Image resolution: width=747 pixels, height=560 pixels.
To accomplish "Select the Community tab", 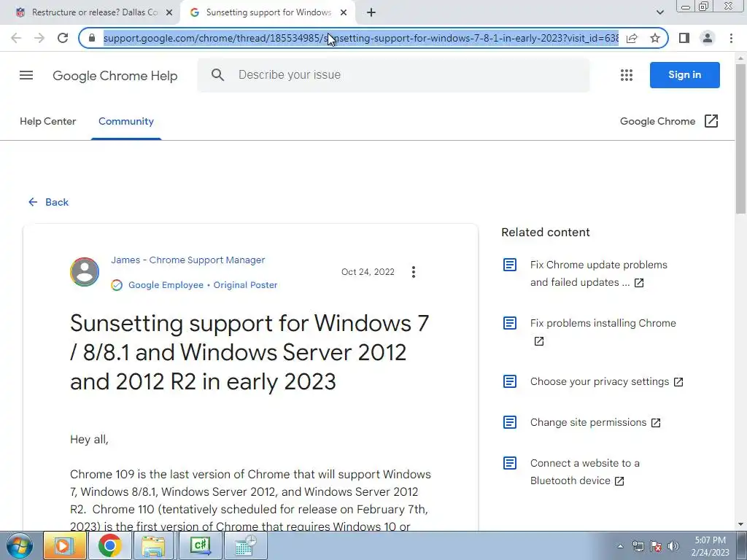I will tap(126, 122).
